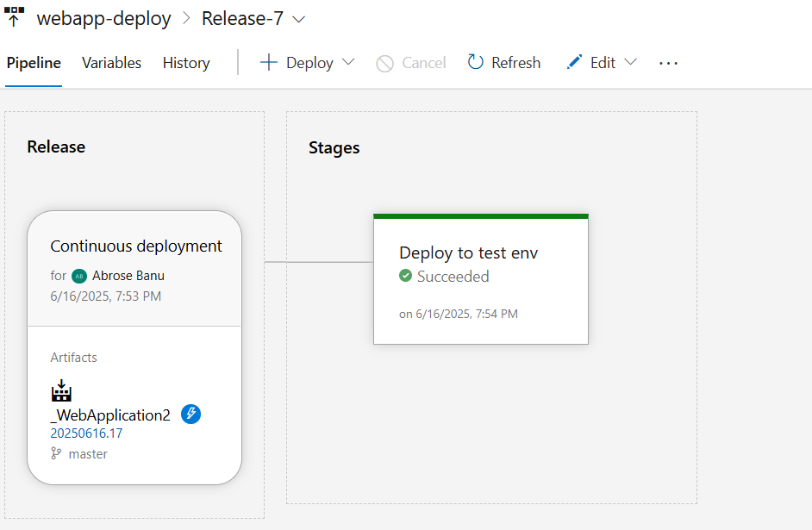
Task: Switch to the Variables tab
Action: (111, 63)
